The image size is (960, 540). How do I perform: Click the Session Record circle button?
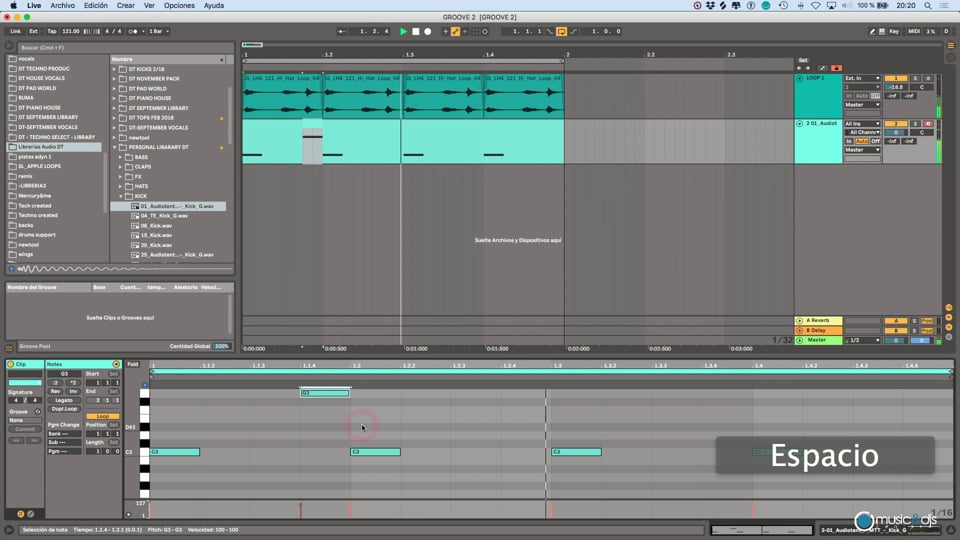[485, 31]
